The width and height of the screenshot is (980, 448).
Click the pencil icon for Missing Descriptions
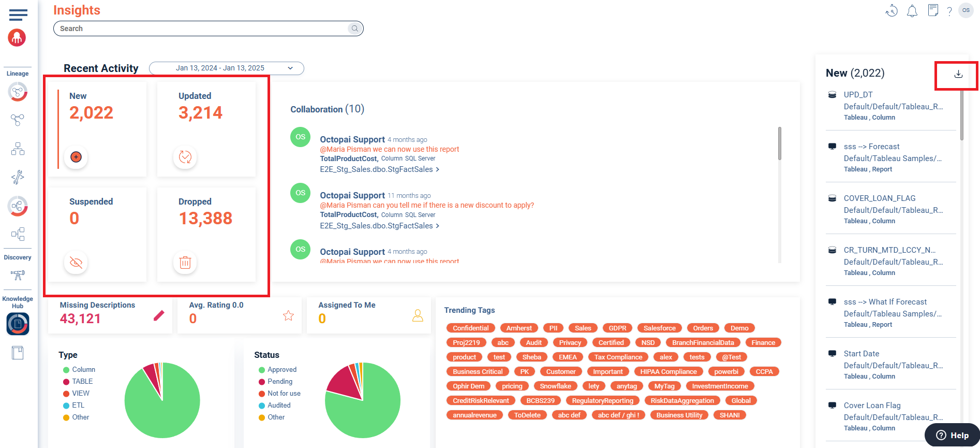coord(159,315)
